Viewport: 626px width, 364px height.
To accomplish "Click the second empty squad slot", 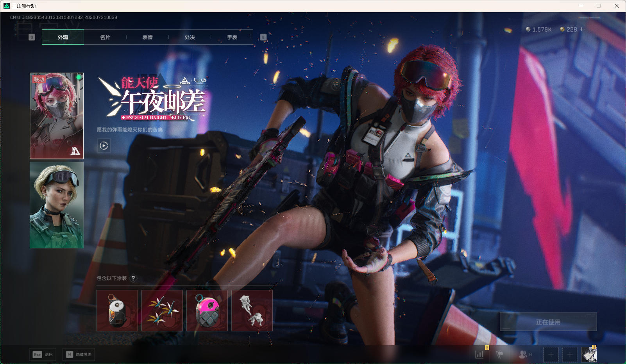I will point(570,355).
